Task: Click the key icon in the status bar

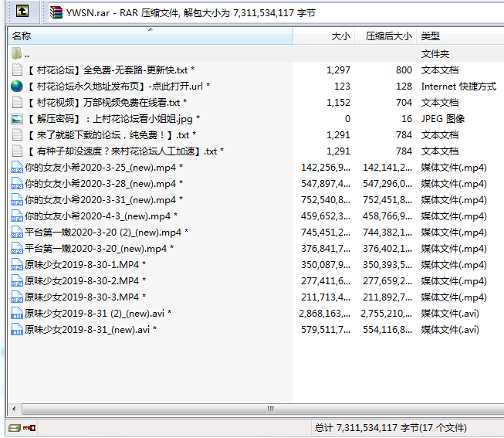Action: (x=29, y=427)
